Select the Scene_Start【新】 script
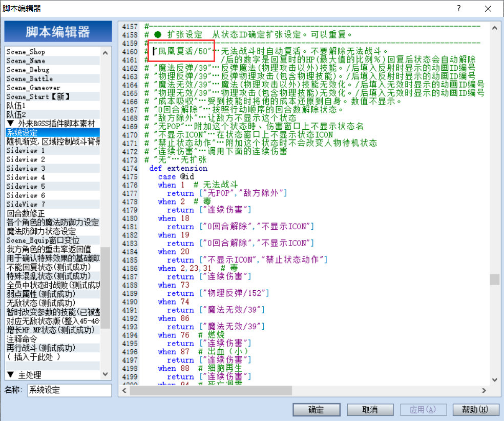The image size is (504, 421). [53, 96]
